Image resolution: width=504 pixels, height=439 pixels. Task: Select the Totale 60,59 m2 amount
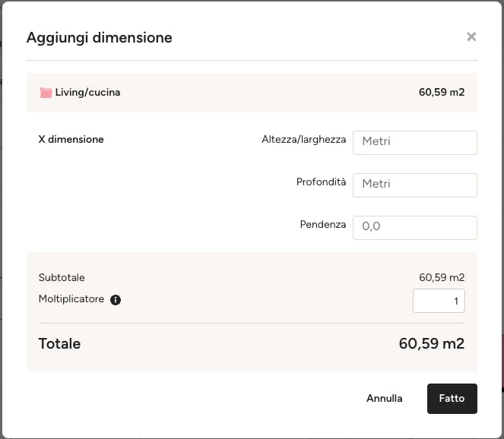click(431, 343)
